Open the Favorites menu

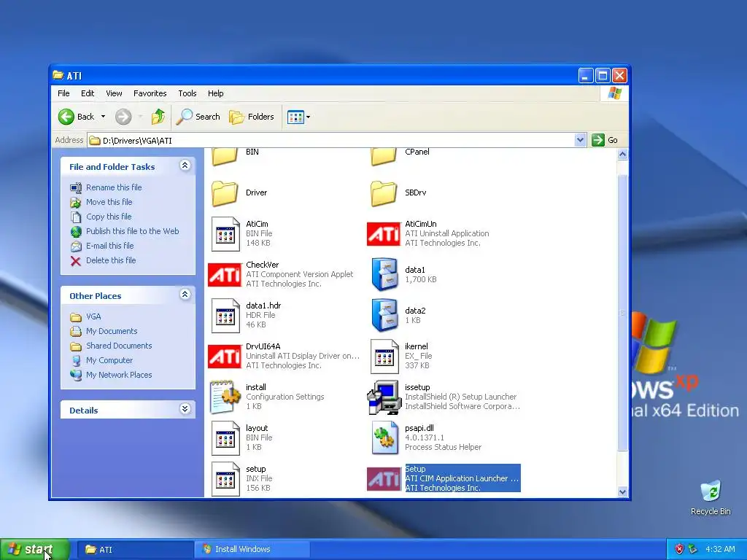click(150, 93)
